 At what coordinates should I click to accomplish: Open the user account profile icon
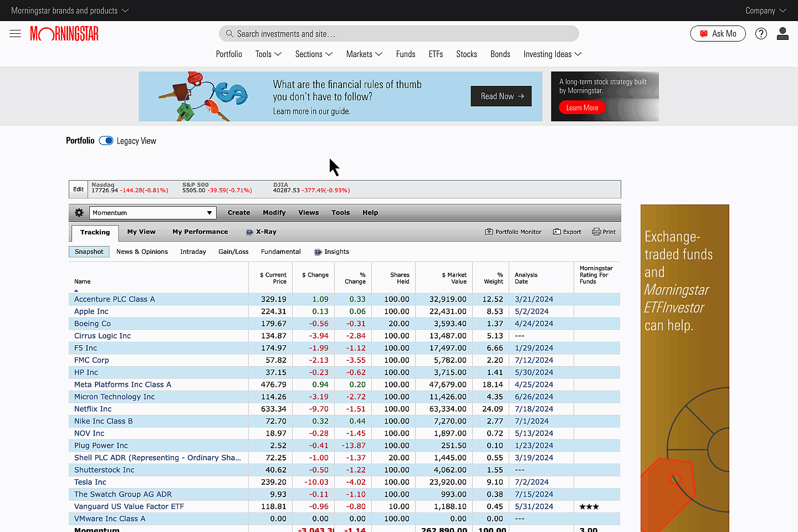point(782,34)
